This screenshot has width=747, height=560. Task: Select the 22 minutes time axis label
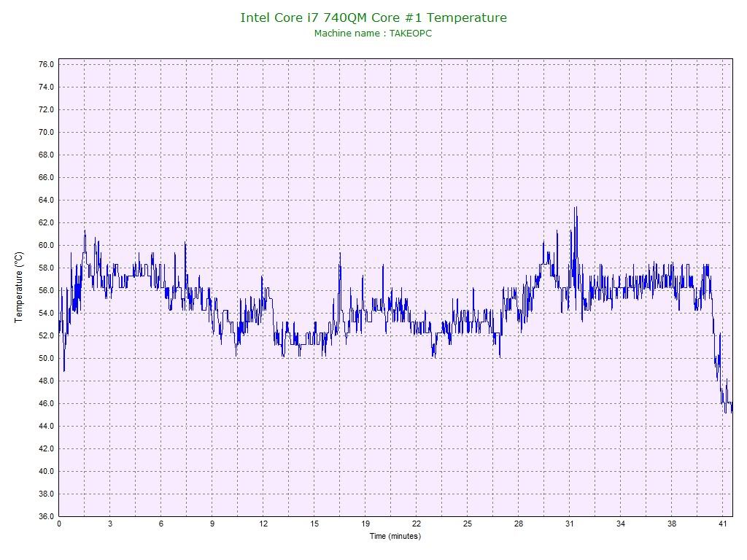(x=417, y=524)
